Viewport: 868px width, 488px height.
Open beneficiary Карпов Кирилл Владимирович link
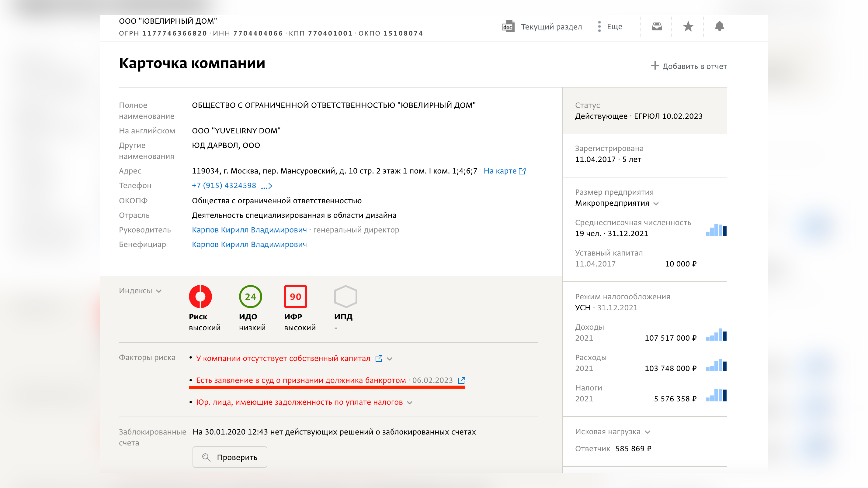pyautogui.click(x=249, y=245)
